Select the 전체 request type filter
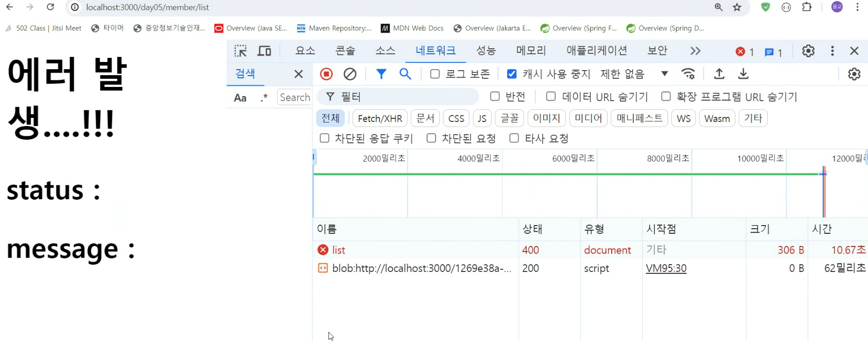Image resolution: width=868 pixels, height=341 pixels. pos(331,118)
